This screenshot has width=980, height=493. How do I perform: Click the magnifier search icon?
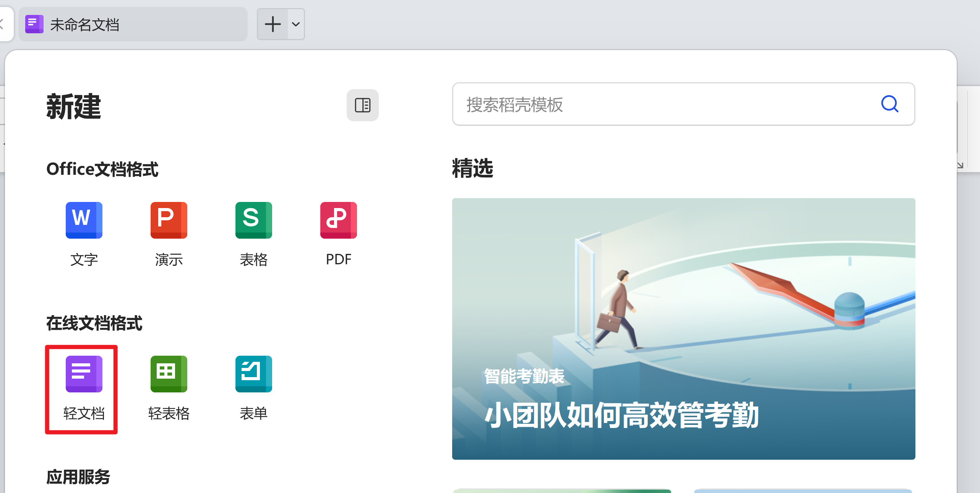click(x=889, y=104)
